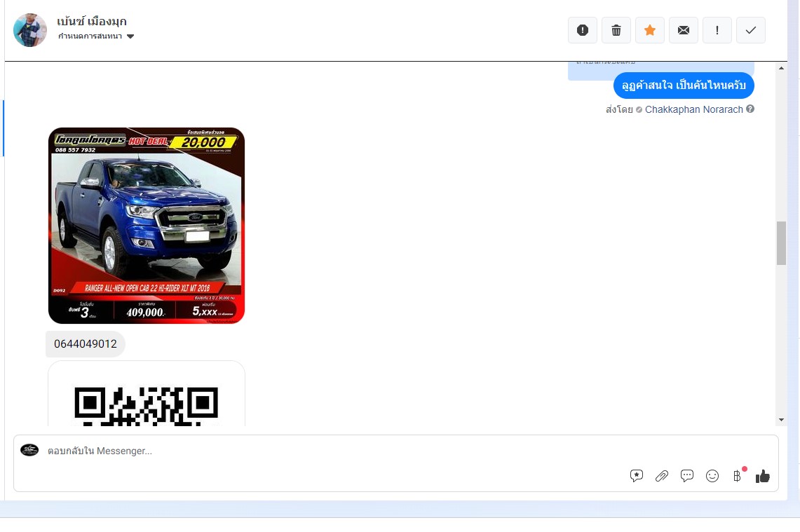Viewport: 800px width, 532px height.
Task: Mark conversation done with checkmark
Action: click(x=750, y=31)
